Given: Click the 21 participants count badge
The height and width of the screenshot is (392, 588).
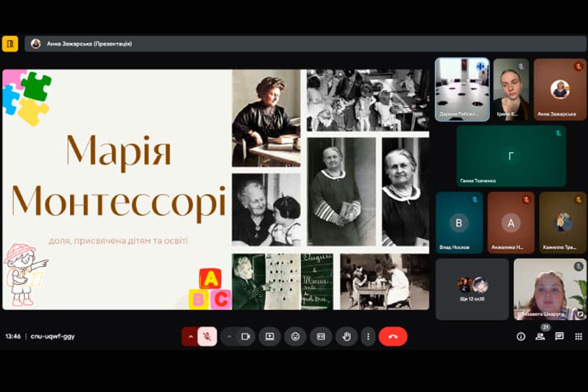Looking at the screenshot, I should pyautogui.click(x=546, y=327).
